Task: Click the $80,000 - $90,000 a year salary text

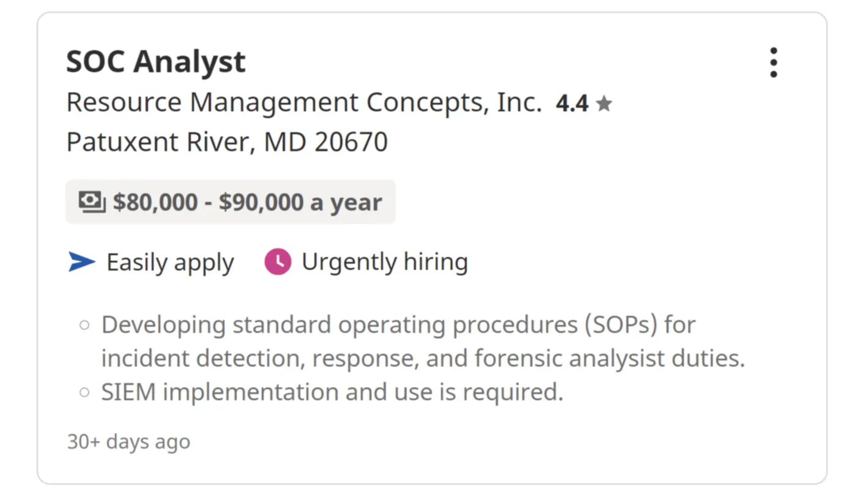Action: [x=247, y=202]
